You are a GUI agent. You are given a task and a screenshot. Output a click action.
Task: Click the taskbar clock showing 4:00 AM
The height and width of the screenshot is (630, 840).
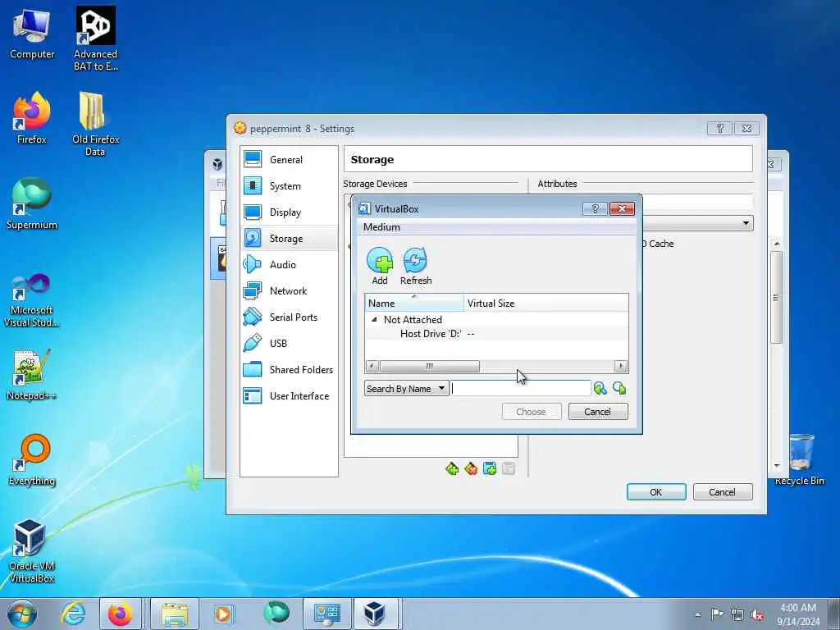point(798,614)
